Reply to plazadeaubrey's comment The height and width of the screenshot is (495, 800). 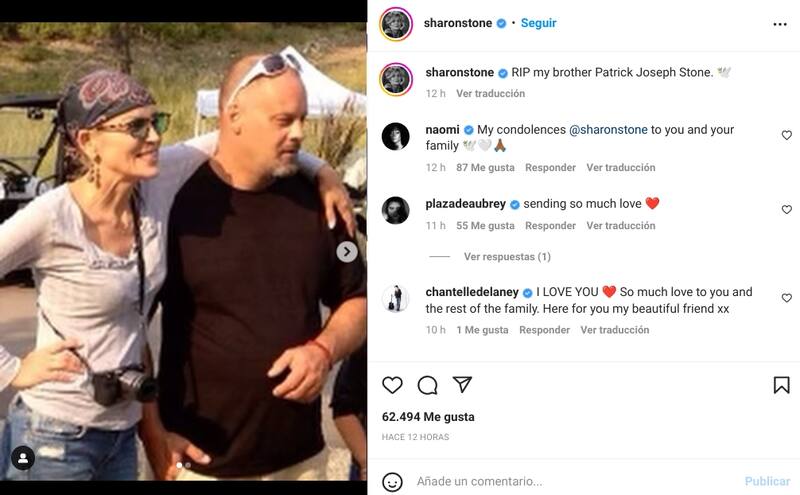point(550,226)
